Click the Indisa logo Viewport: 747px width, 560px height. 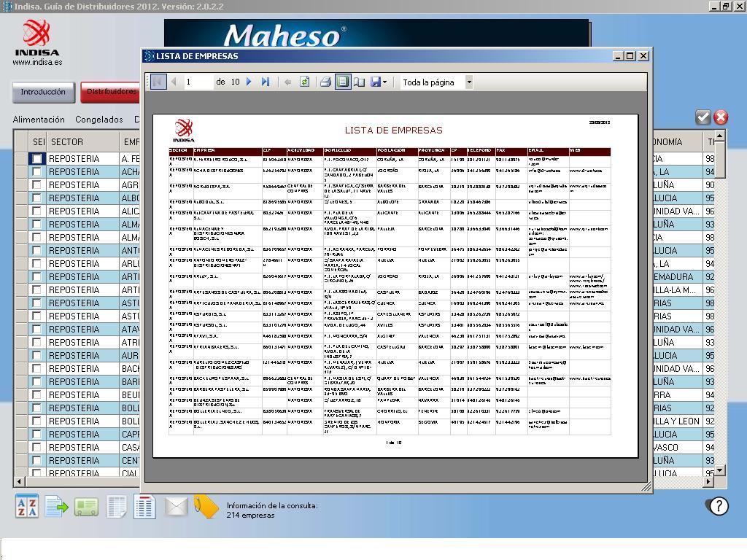(37, 38)
